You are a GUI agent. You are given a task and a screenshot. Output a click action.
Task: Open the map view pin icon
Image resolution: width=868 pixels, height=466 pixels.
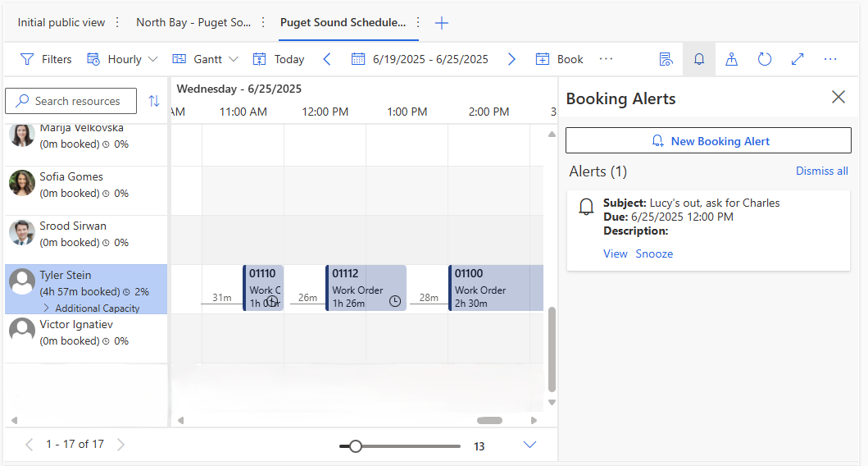pos(732,59)
